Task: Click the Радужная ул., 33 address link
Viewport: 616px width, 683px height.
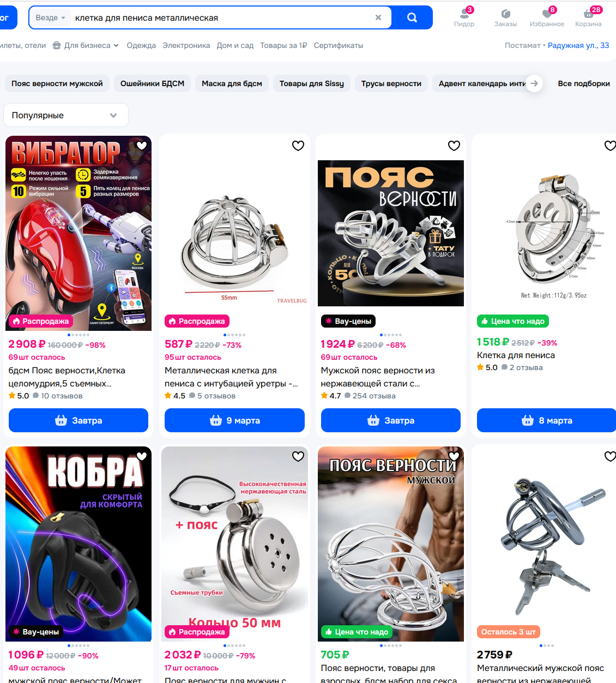Action: (578, 45)
